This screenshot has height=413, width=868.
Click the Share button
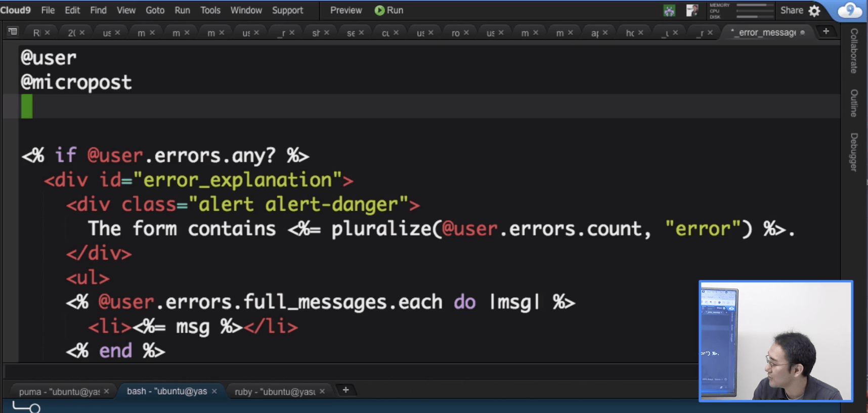tap(792, 10)
